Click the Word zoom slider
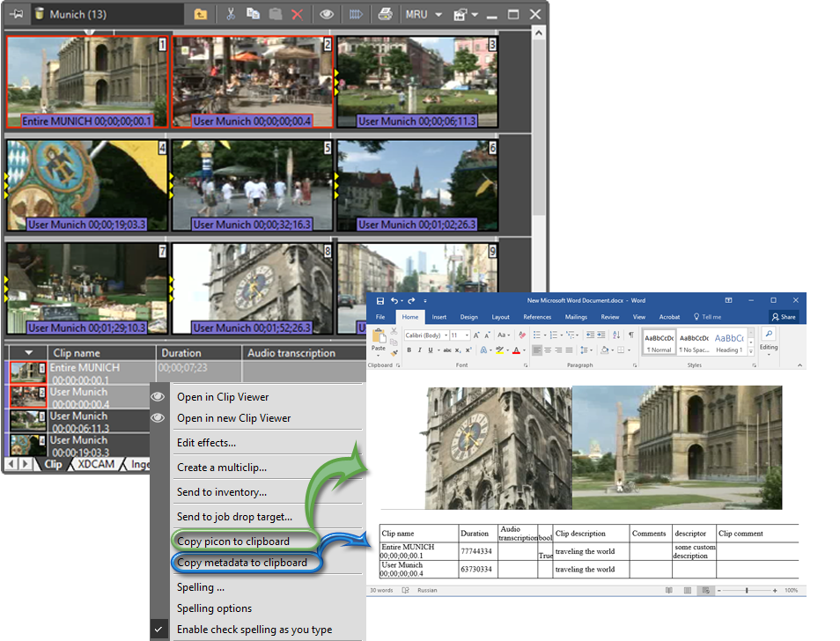 point(747,590)
